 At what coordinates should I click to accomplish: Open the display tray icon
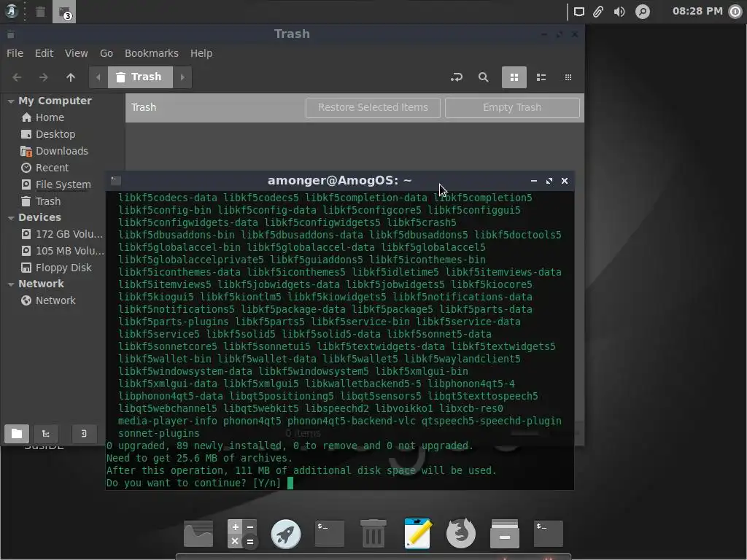(x=578, y=12)
